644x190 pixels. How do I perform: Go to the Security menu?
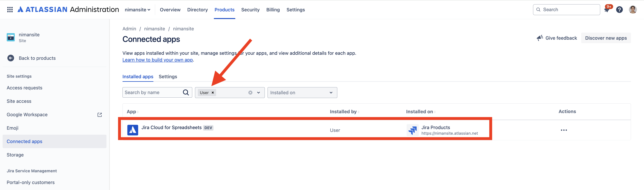pyautogui.click(x=250, y=10)
